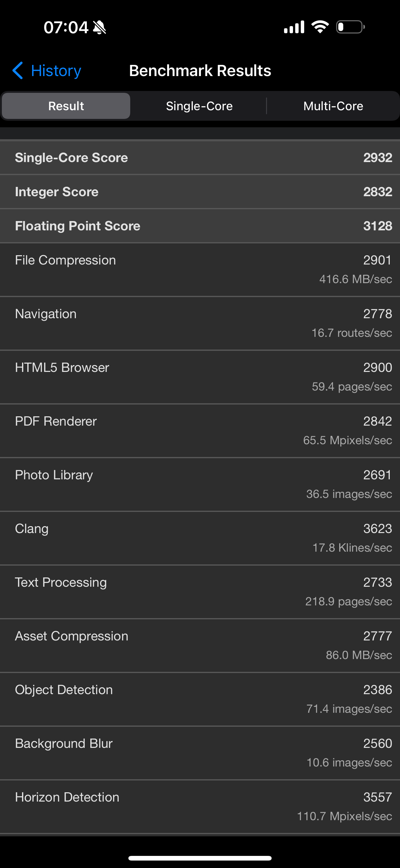Select the File Compression result row

(x=200, y=269)
